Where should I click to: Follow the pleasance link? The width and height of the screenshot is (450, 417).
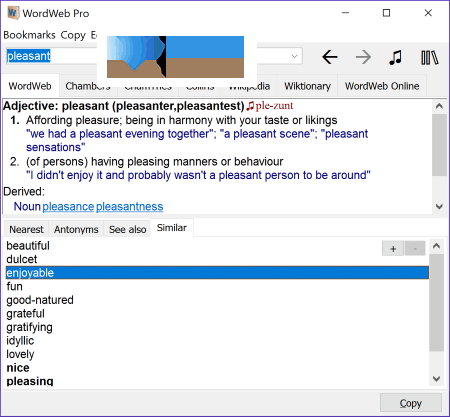(x=68, y=207)
